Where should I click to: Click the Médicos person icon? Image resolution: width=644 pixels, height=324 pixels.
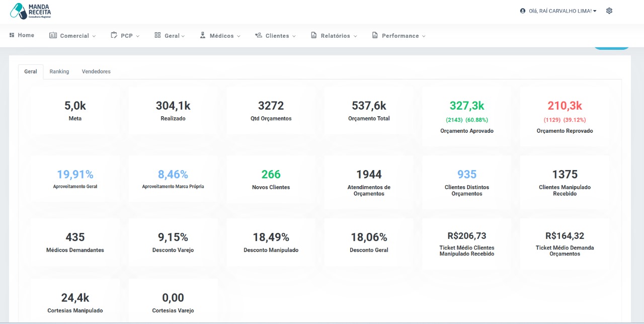point(203,35)
